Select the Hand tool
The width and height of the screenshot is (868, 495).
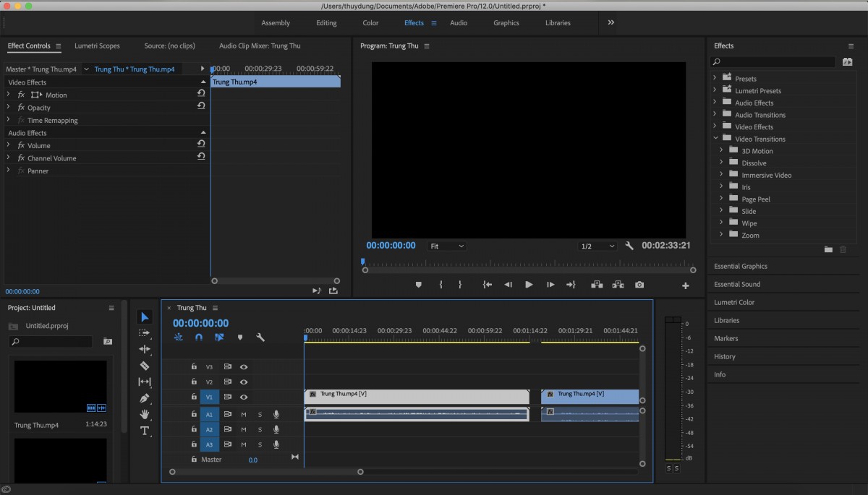point(145,414)
